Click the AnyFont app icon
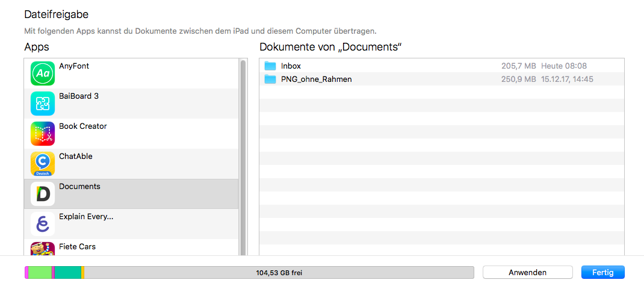Image resolution: width=644 pixels, height=286 pixels. point(43,73)
